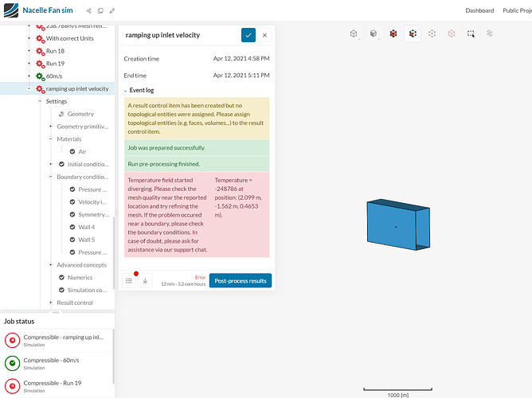Screen dimensions: 532x398
Task: Collapse the Boundary conditions node
Action: click(50, 177)
